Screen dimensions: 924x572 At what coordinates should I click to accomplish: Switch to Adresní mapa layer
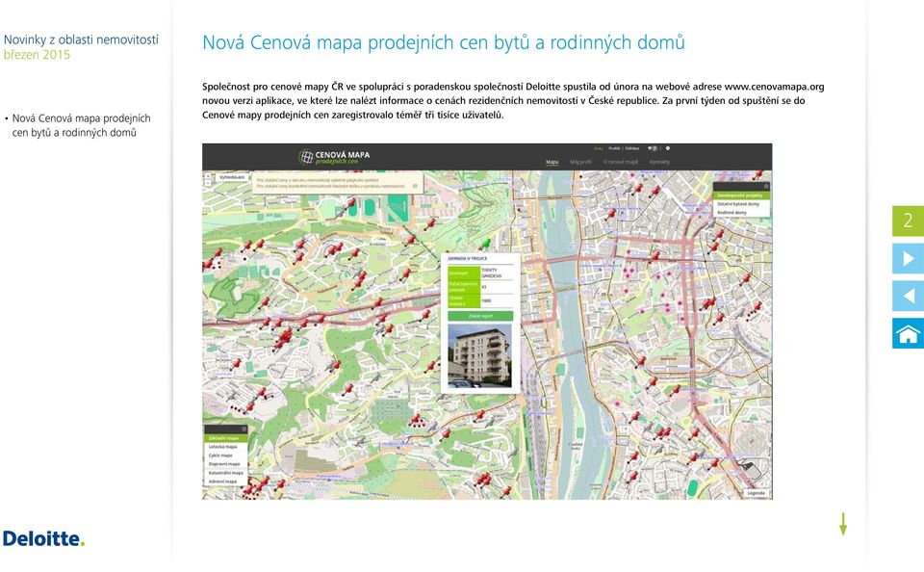click(225, 481)
